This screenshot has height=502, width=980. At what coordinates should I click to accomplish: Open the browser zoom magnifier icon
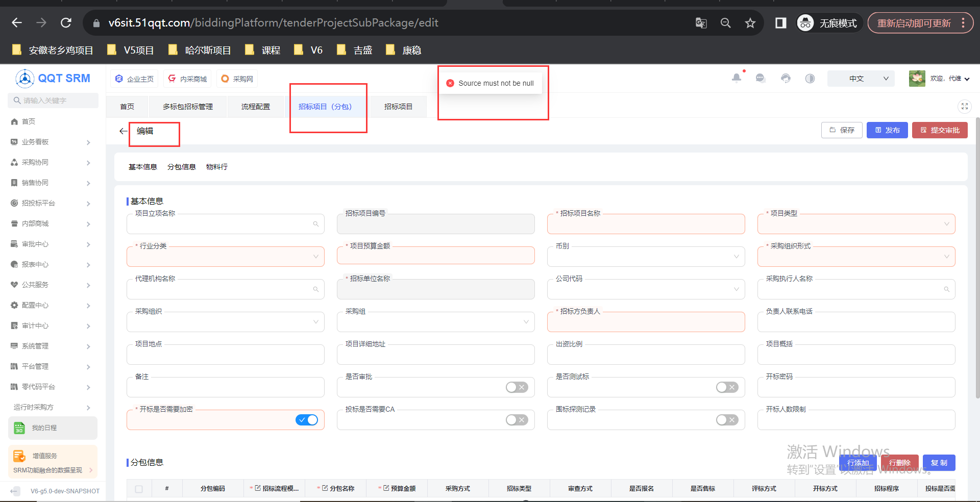[725, 23]
